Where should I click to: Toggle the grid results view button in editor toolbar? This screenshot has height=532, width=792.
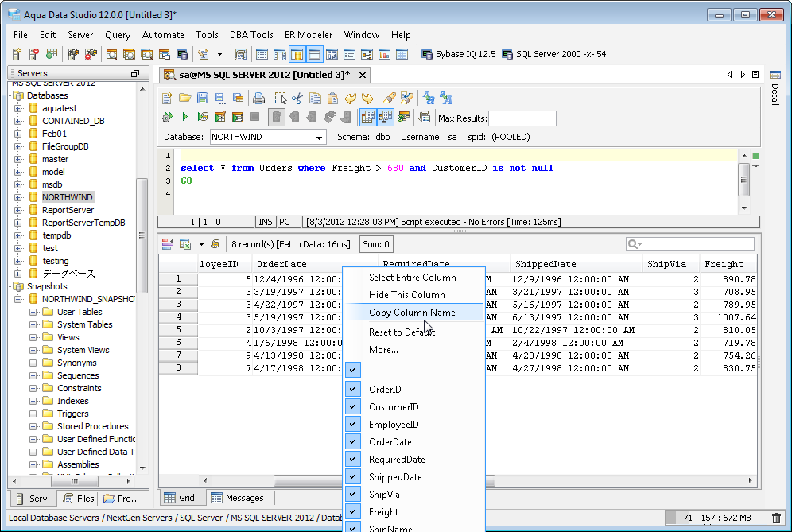point(367,117)
